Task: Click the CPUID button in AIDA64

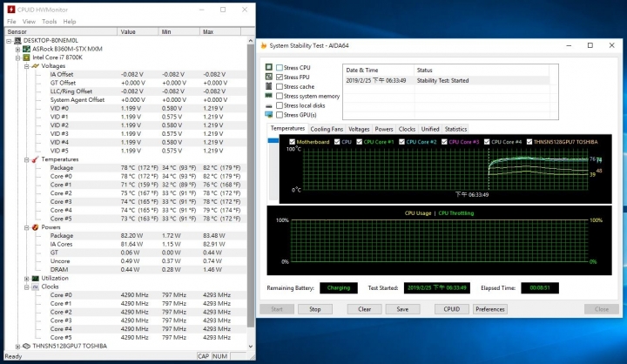Action: pyautogui.click(x=452, y=309)
